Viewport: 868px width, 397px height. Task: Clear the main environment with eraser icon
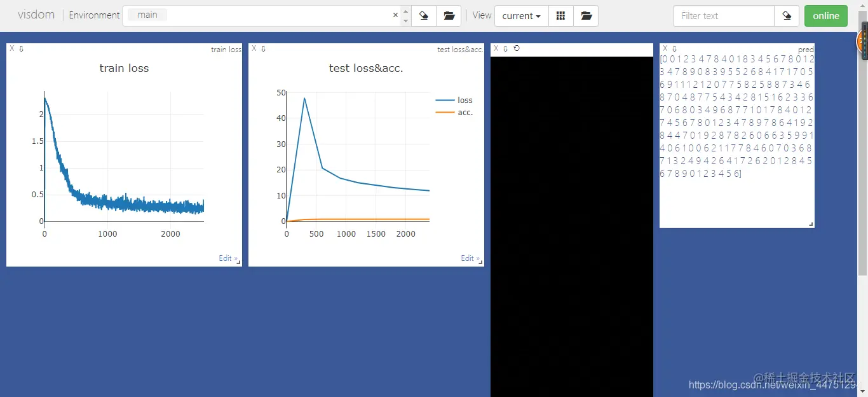(x=424, y=16)
